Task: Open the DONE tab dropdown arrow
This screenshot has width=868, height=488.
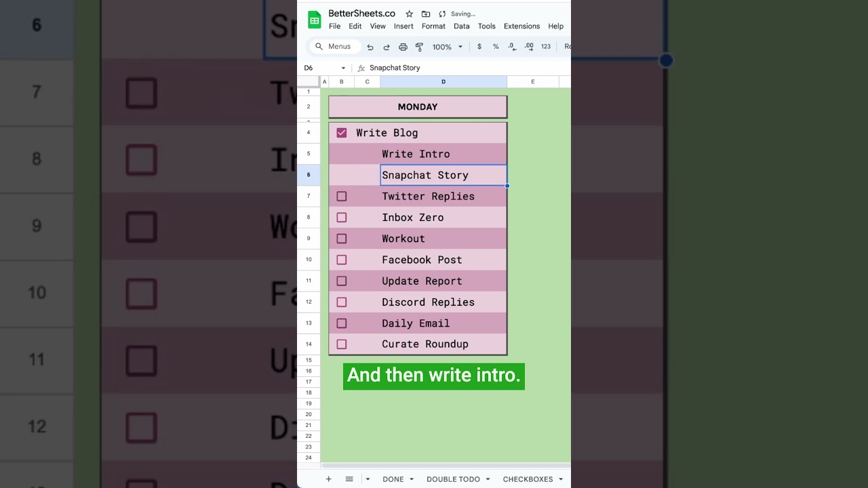Action: pos(412,479)
